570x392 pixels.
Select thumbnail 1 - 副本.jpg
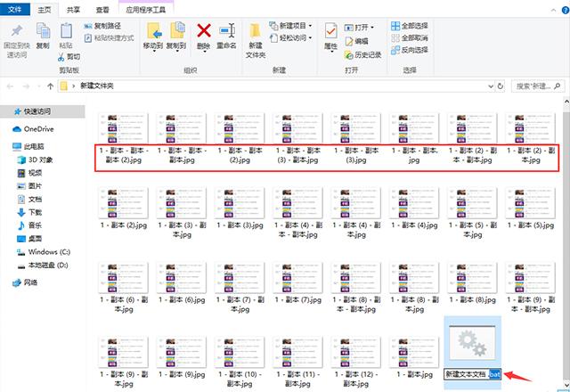414,353
